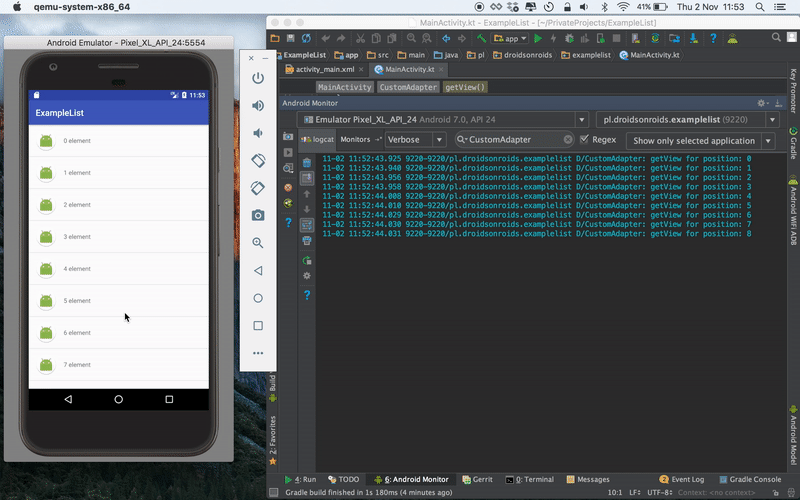The image size is (800, 500).
Task: Clear logcat with the trash can icon
Action: pyautogui.click(x=307, y=163)
